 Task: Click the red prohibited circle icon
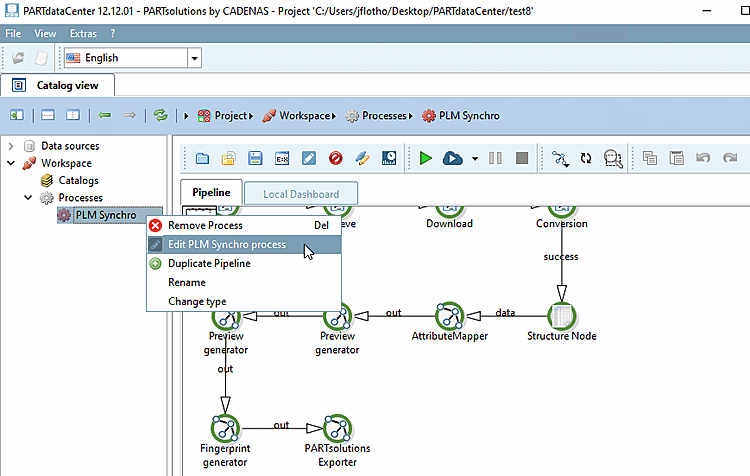[x=336, y=158]
